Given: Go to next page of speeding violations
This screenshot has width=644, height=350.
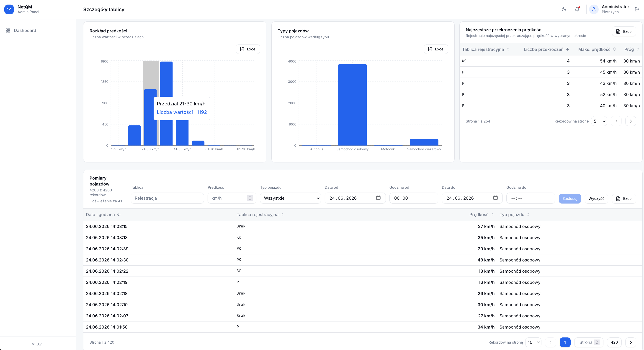Looking at the screenshot, I should (x=631, y=121).
